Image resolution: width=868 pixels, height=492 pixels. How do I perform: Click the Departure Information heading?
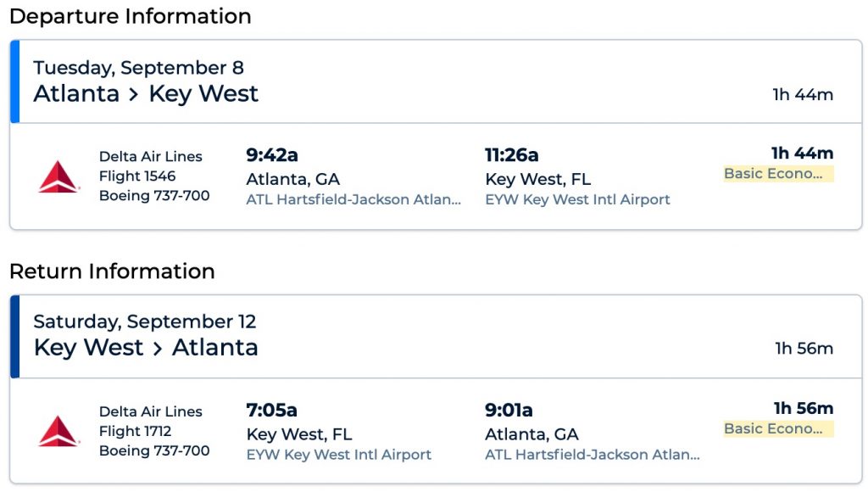click(130, 16)
